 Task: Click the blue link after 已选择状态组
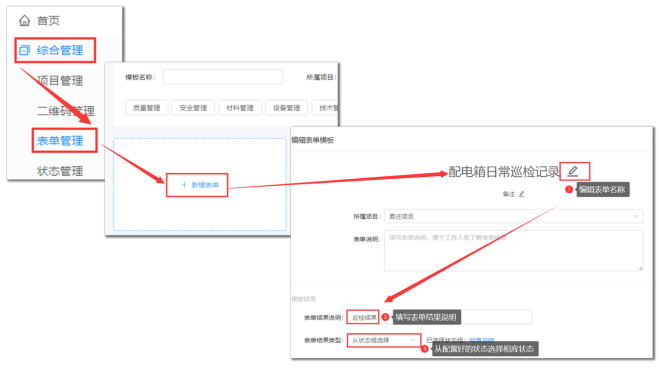click(x=482, y=340)
